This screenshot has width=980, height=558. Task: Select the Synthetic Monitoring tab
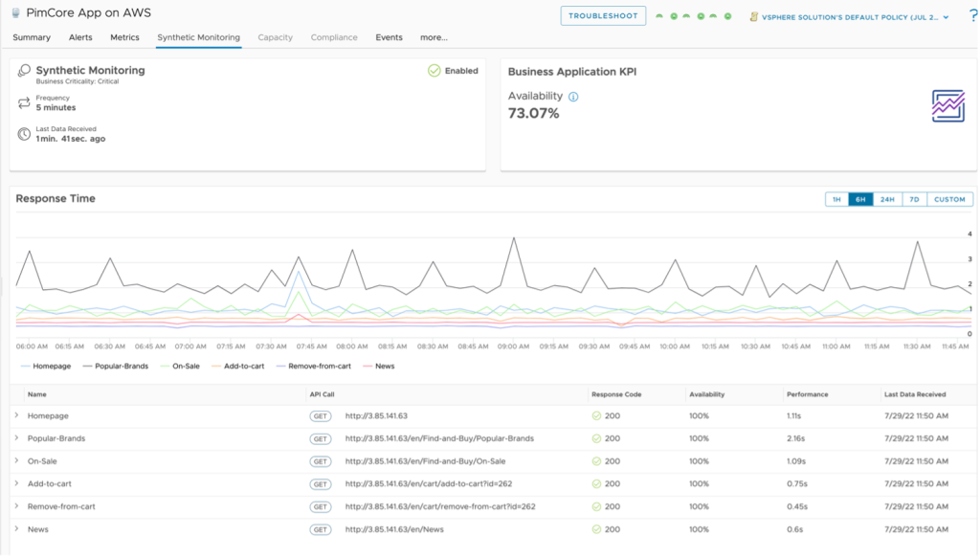point(199,37)
